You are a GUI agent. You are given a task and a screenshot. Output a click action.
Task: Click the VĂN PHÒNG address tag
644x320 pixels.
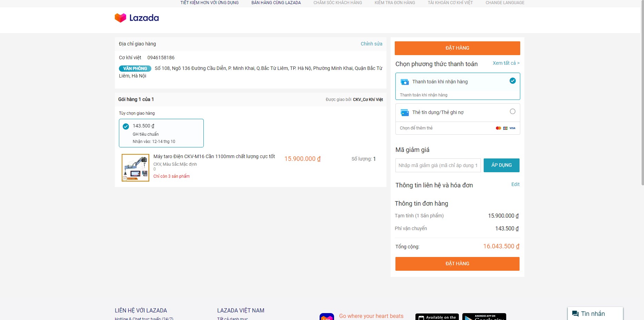(x=135, y=69)
